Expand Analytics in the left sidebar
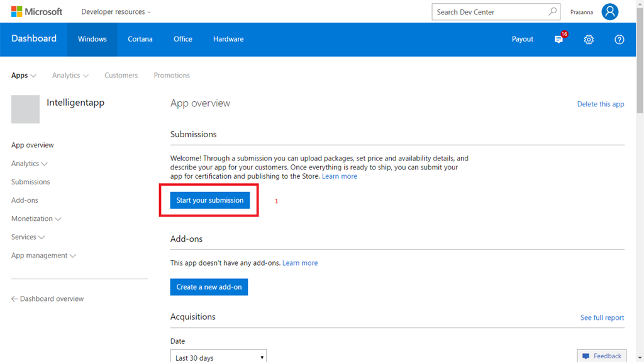The height and width of the screenshot is (362, 644). coord(30,164)
